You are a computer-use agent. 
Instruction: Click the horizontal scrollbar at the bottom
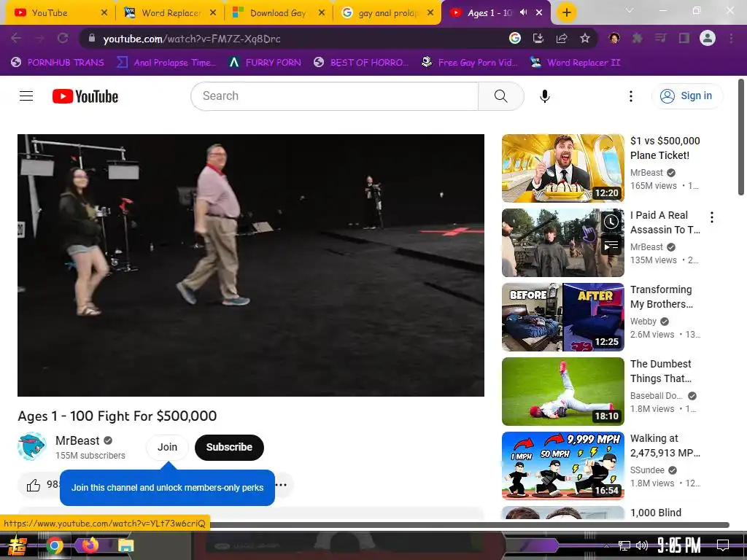[x=469, y=525]
